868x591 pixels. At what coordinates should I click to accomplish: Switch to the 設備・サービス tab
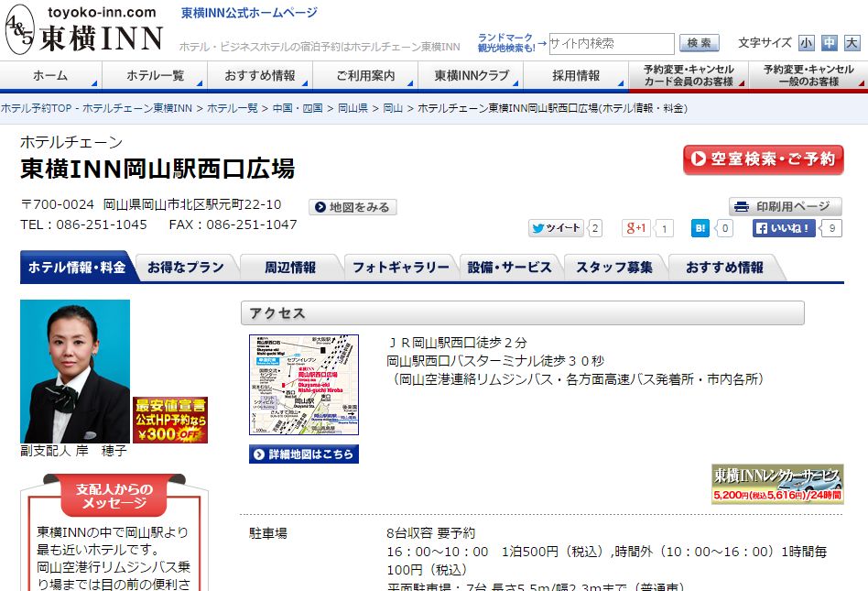510,268
